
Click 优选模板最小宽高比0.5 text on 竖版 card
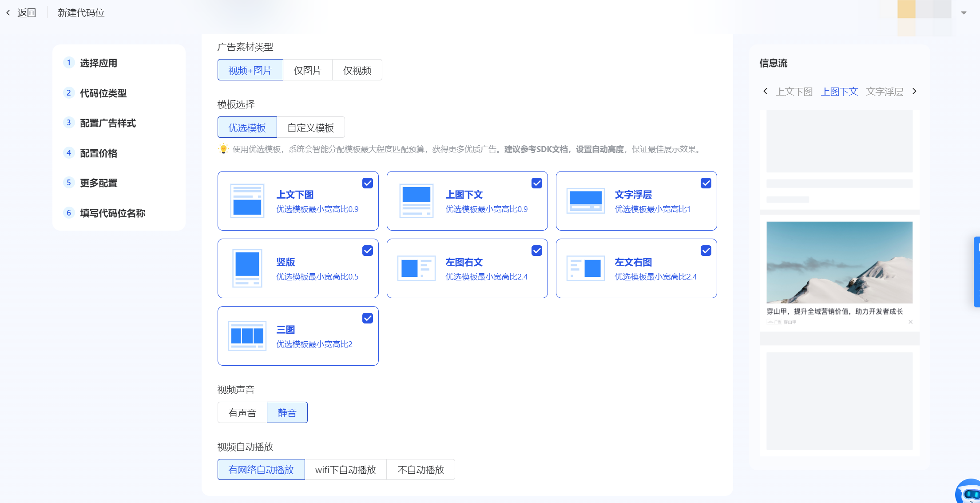coord(317,277)
